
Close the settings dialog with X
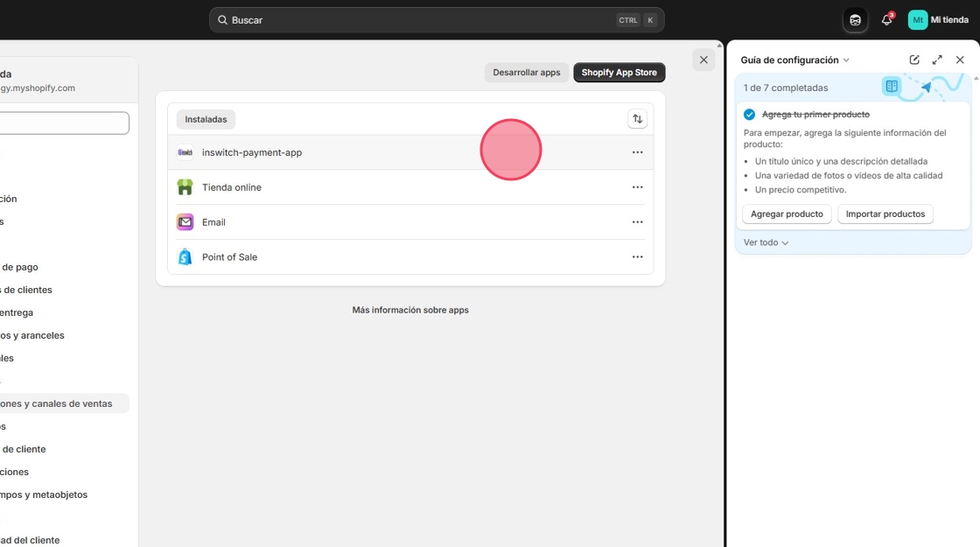703,60
